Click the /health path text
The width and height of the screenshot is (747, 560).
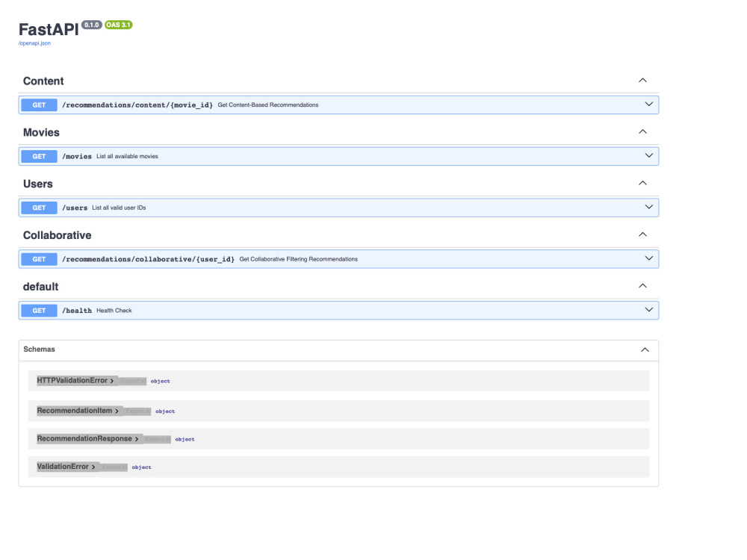[x=77, y=311]
